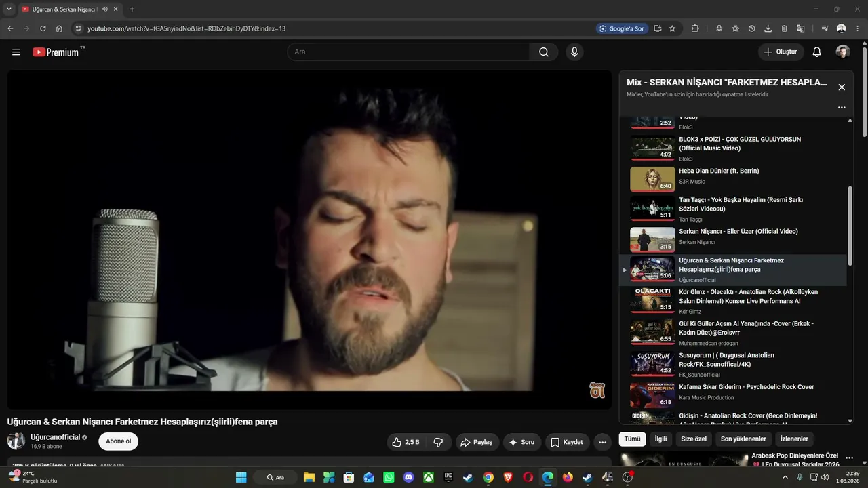The image size is (868, 488).
Task: Close the Mix playlist panel
Action: pos(842,87)
